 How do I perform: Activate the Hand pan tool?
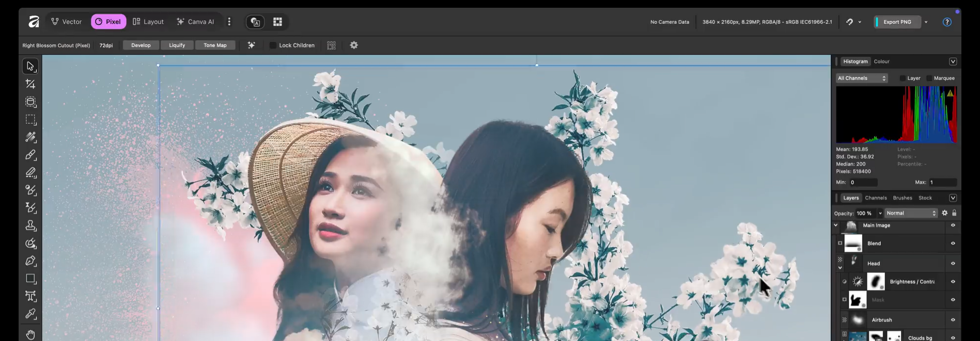click(30, 334)
